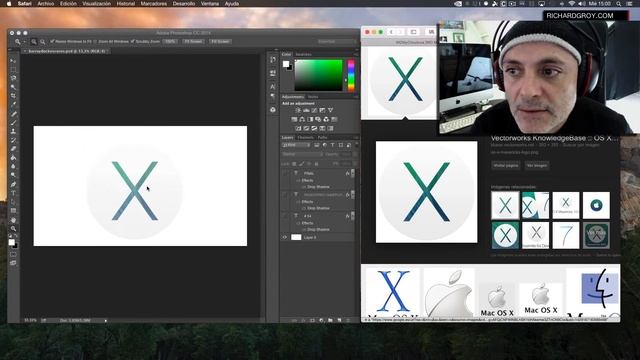Toggle Quick Mask mode icon

coord(13,255)
